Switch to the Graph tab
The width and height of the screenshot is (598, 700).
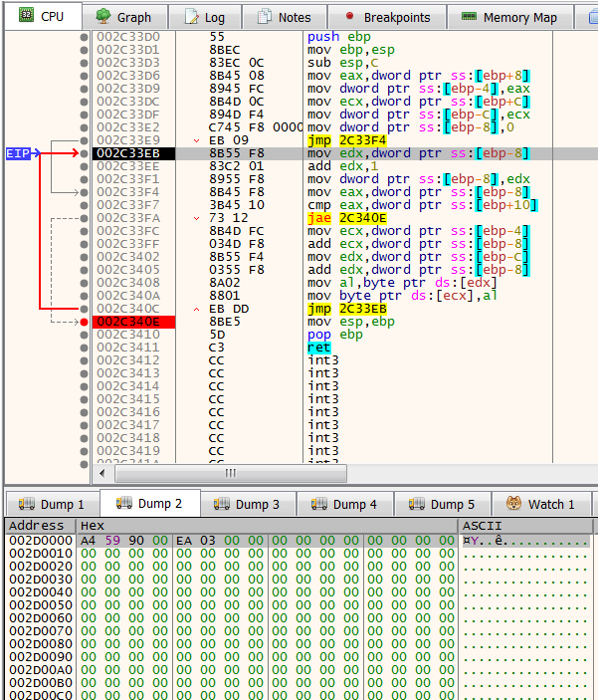pyautogui.click(x=125, y=17)
